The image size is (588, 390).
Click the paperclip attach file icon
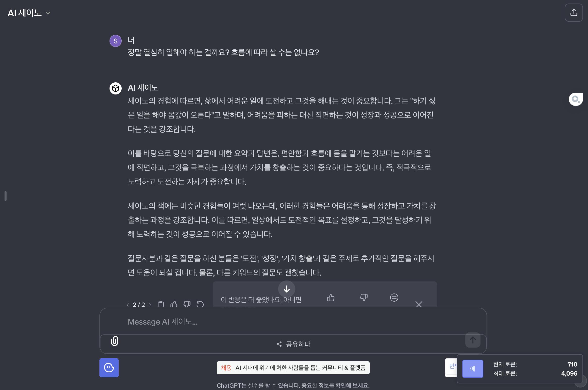coord(115,341)
